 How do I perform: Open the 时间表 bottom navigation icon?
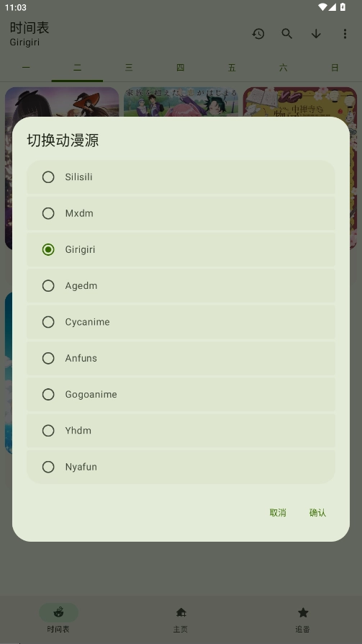(x=58, y=613)
